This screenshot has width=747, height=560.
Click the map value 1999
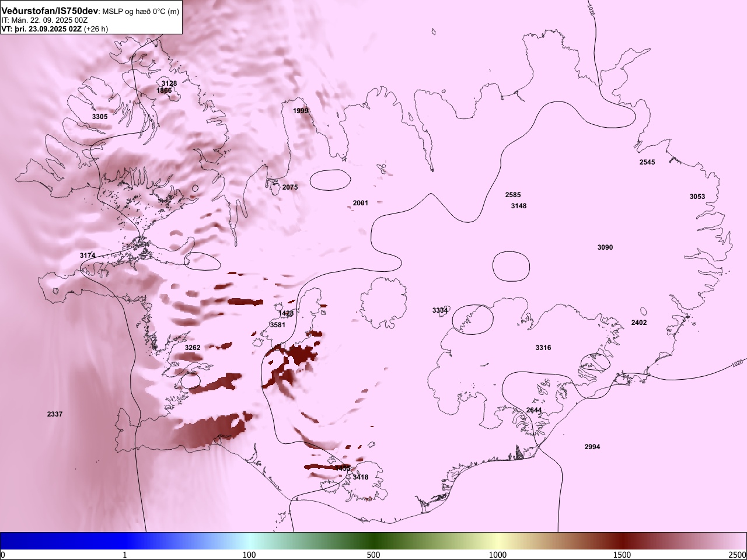tap(301, 111)
